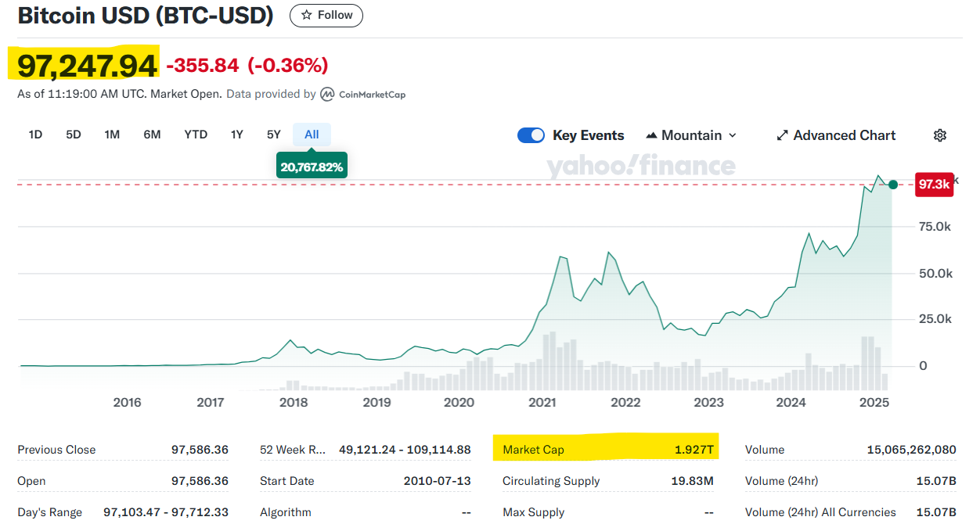The width and height of the screenshot is (980, 524).
Task: Click the red 97.3k price label
Action: click(934, 185)
